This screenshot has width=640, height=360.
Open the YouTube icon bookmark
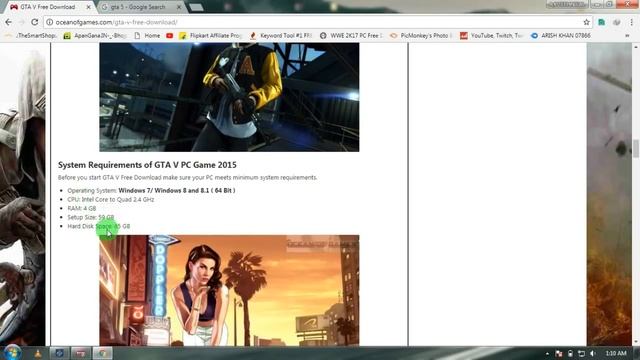pos(169,36)
